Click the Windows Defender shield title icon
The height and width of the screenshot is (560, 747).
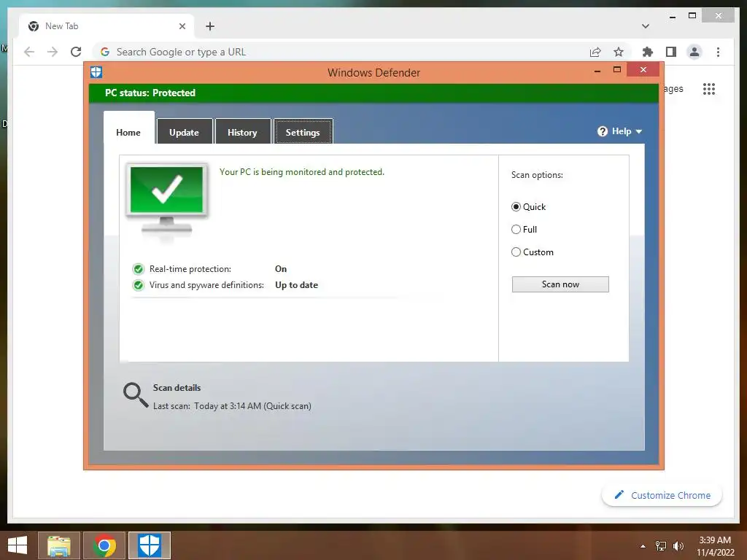tap(96, 72)
